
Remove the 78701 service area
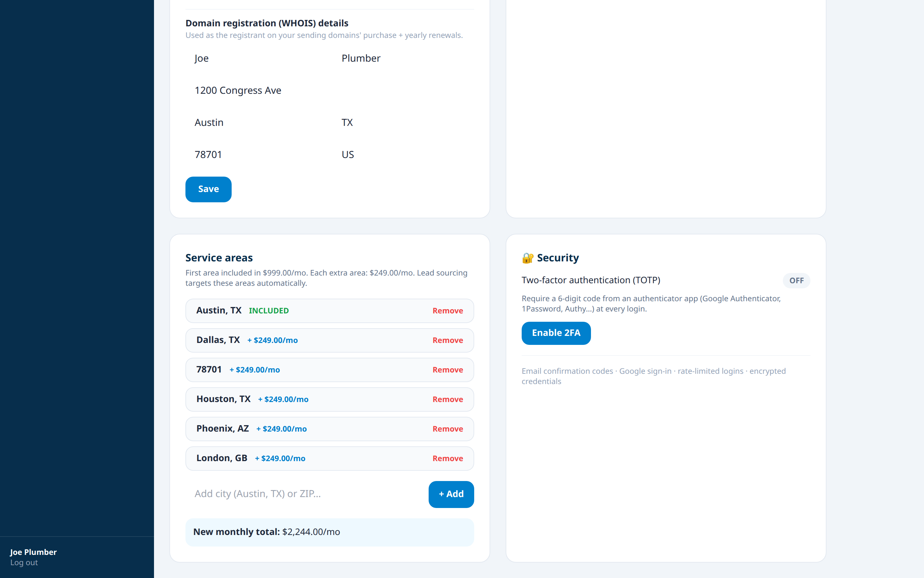click(448, 370)
